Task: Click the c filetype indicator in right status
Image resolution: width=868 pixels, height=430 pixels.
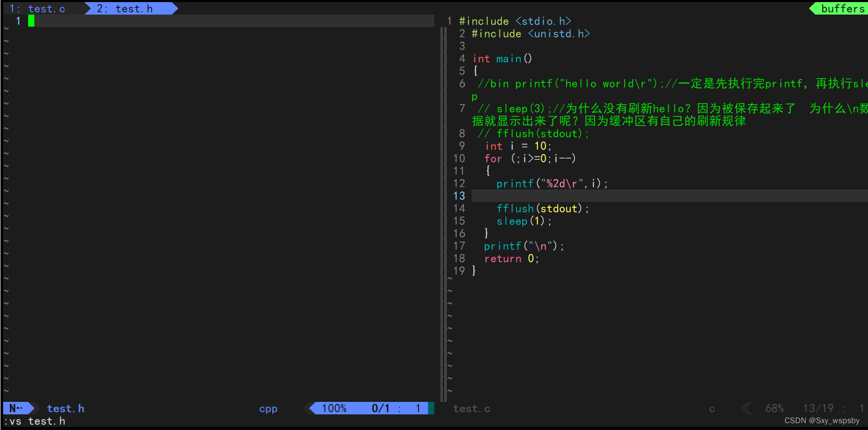Action: (x=712, y=409)
